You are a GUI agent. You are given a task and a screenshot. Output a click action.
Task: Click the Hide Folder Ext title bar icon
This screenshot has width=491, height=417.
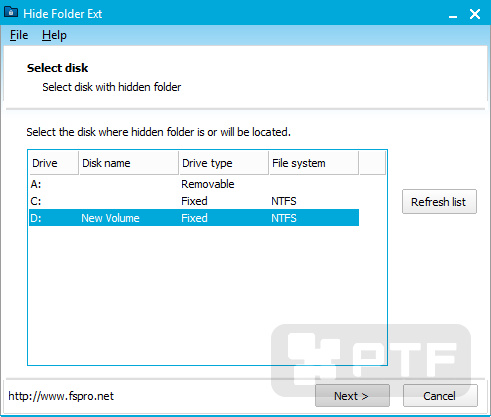[x=11, y=13]
